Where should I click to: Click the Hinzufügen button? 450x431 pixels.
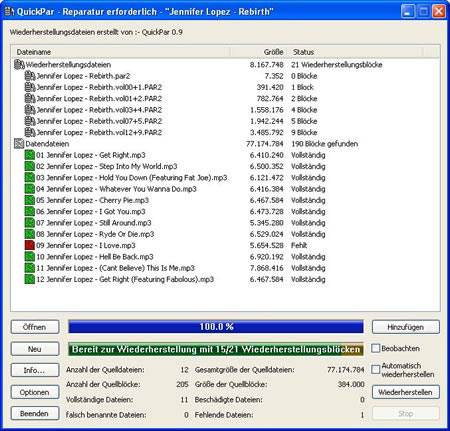406,327
